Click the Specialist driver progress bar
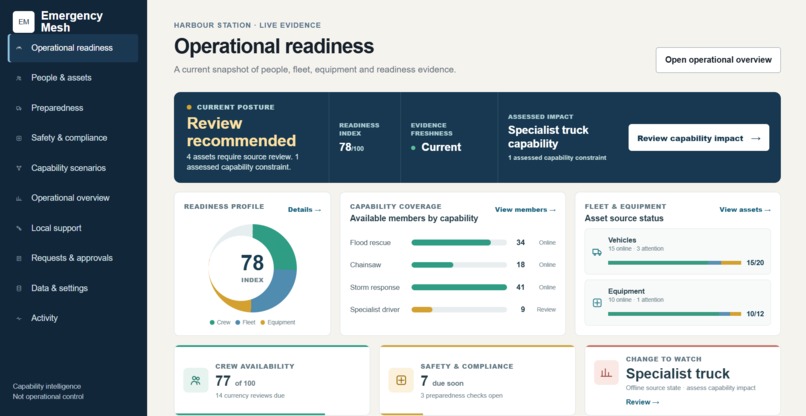 point(459,310)
